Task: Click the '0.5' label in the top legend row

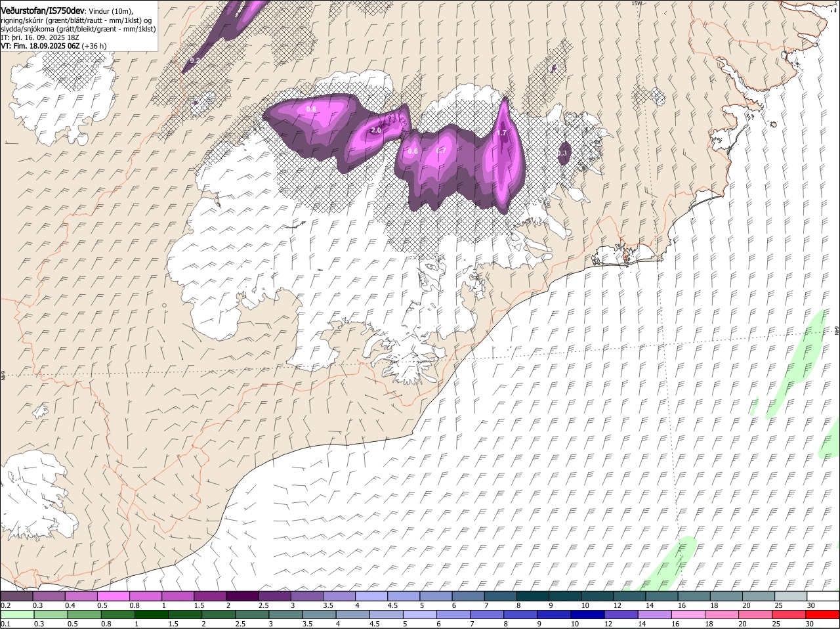Action: (102, 605)
